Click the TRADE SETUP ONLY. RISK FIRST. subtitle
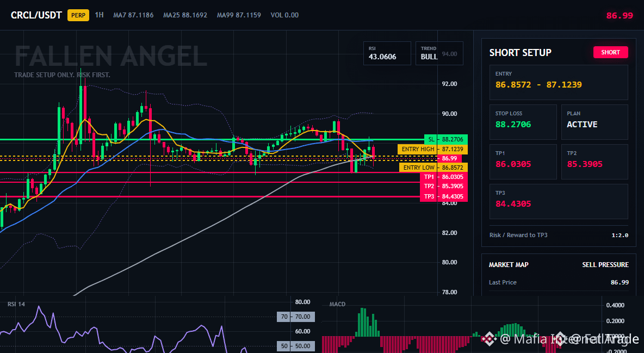 (62, 75)
